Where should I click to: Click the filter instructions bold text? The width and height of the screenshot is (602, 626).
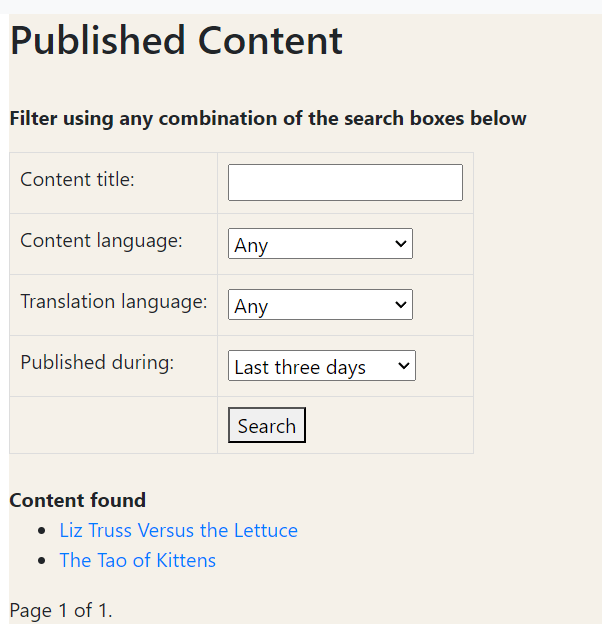point(267,119)
